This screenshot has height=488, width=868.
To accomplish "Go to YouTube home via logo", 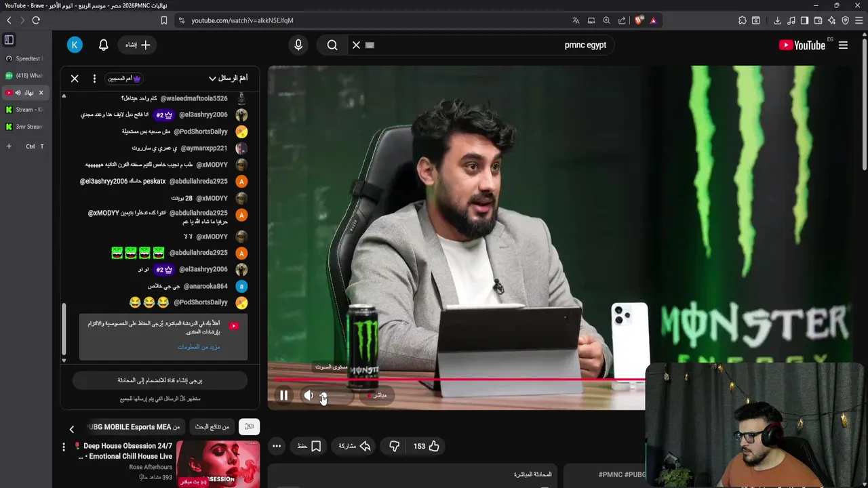I will click(802, 45).
